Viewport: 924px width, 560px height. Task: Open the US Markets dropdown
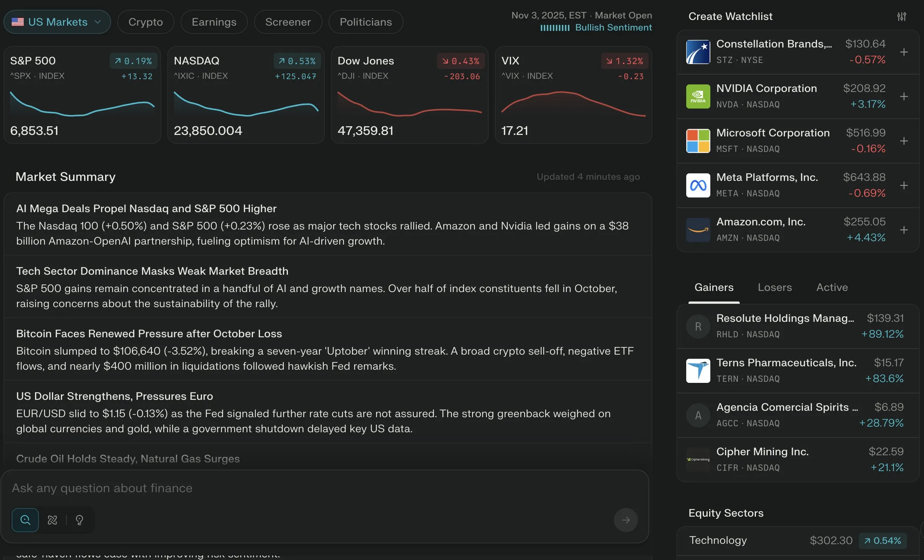[57, 22]
